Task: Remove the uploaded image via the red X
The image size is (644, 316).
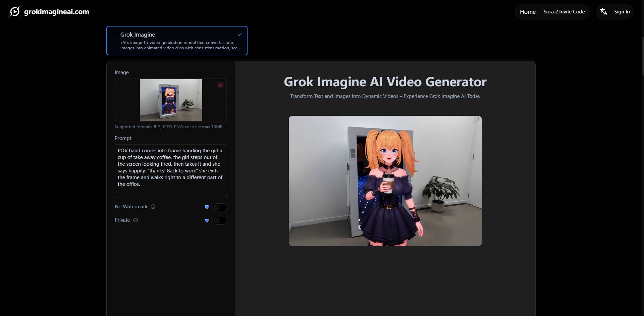Action: click(x=220, y=86)
